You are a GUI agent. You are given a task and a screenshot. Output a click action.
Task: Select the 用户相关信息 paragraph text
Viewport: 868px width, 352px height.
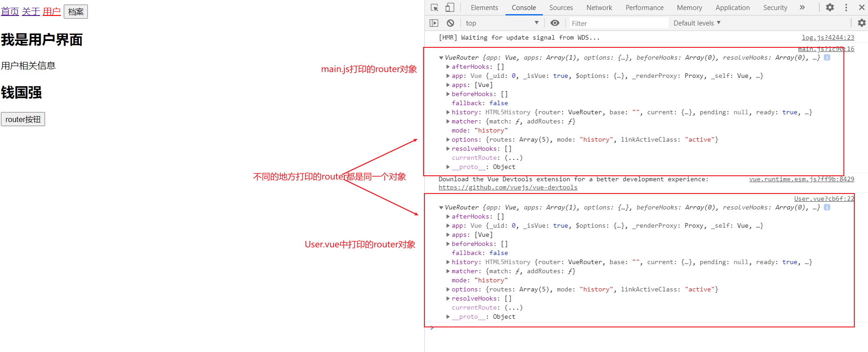pyautogui.click(x=28, y=66)
